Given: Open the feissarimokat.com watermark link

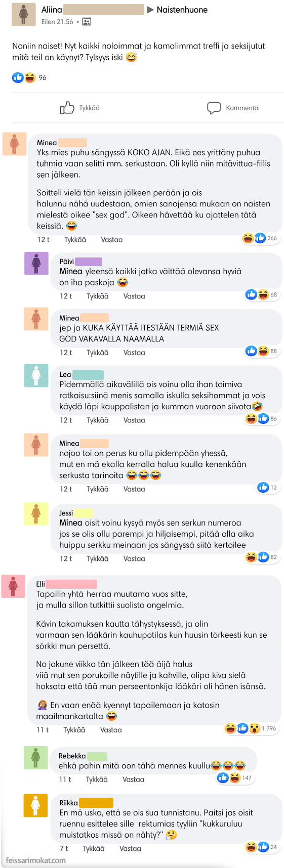Looking at the screenshot, I should [36, 860].
